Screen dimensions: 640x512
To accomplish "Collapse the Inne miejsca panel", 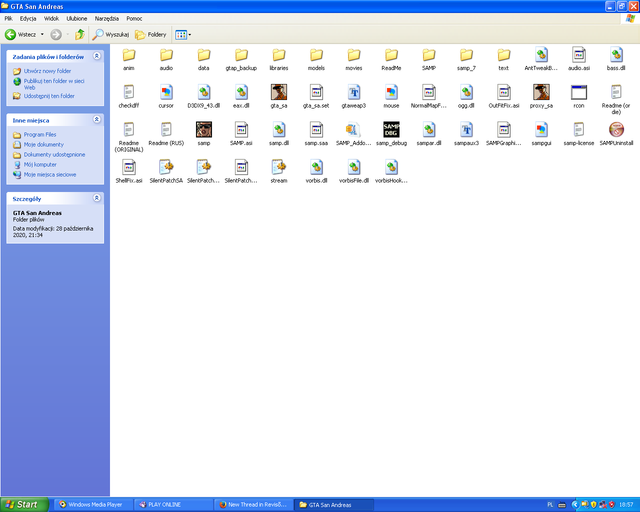I will (97, 119).
